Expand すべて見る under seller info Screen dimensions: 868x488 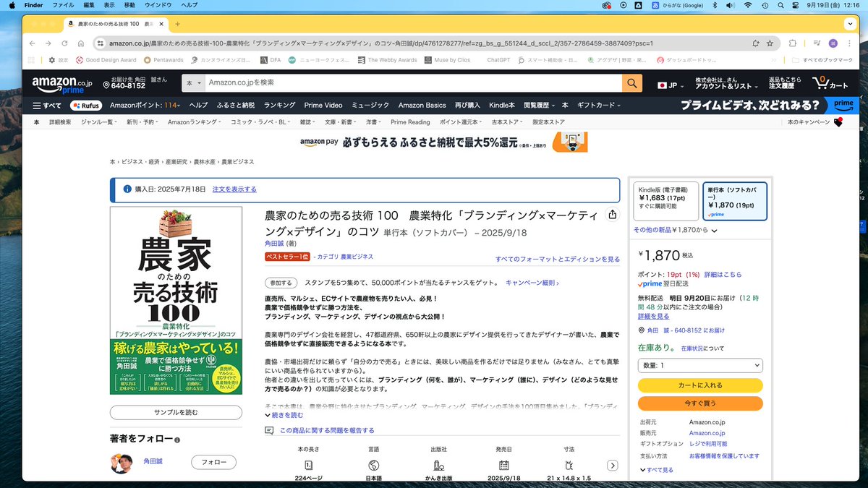[656, 470]
